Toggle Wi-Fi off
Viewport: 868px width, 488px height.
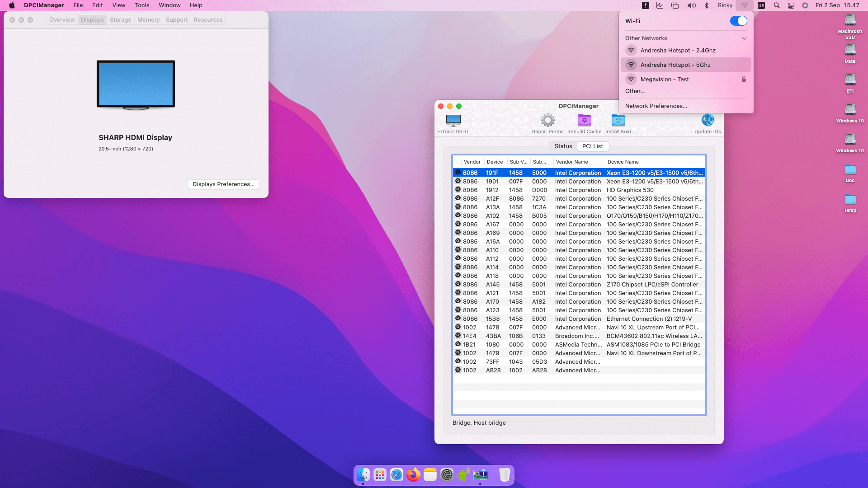point(739,21)
